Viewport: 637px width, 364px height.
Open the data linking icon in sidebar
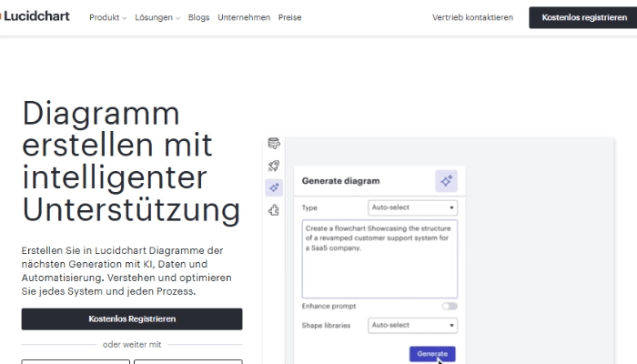pos(274,144)
